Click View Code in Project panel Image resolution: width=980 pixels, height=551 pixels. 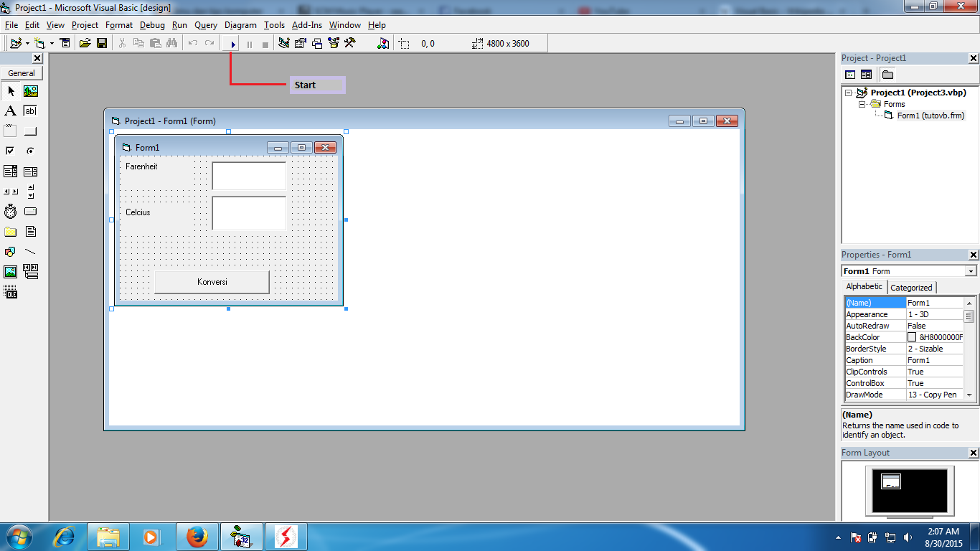[850, 75]
